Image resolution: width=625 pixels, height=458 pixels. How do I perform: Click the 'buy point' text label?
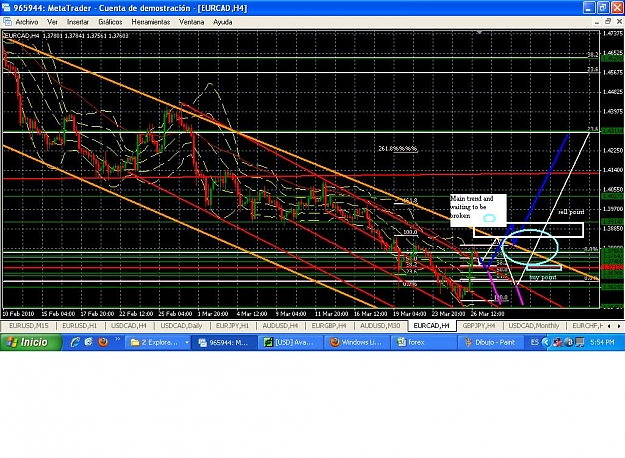tap(543, 277)
